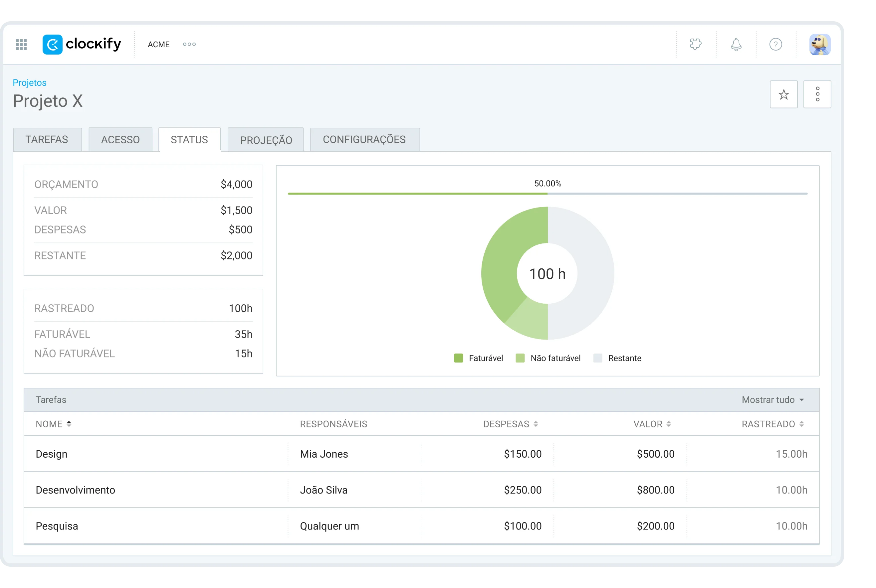This screenshot has width=876, height=588.
Task: Click the $100.00 expense for Pesquisa
Action: (523, 526)
